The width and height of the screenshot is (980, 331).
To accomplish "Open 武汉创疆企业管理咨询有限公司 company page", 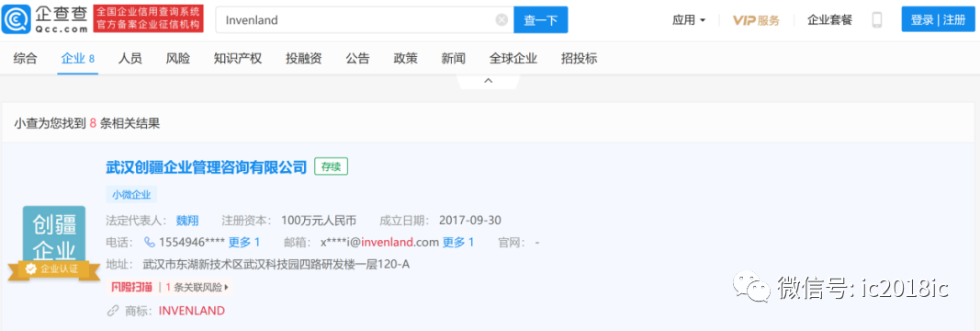I will click(x=207, y=167).
